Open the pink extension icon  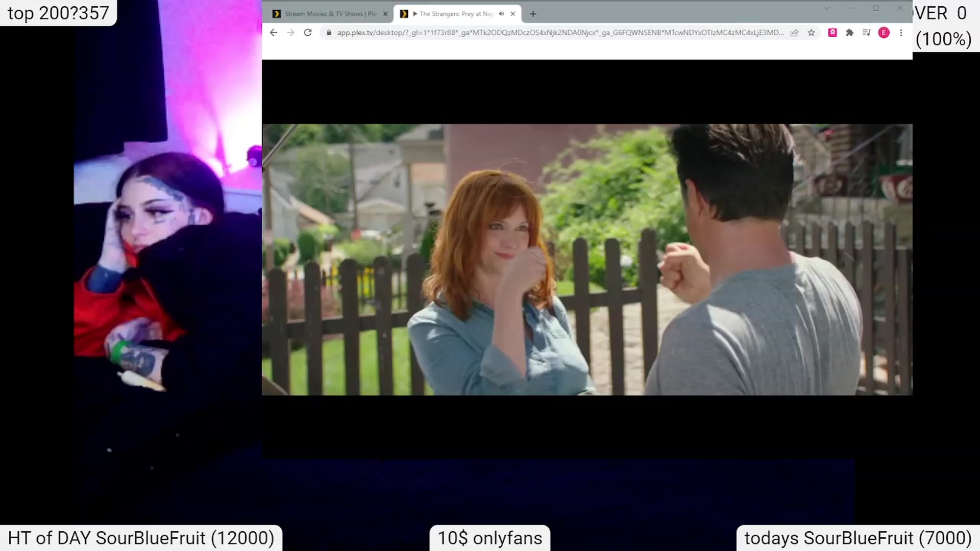click(x=832, y=33)
